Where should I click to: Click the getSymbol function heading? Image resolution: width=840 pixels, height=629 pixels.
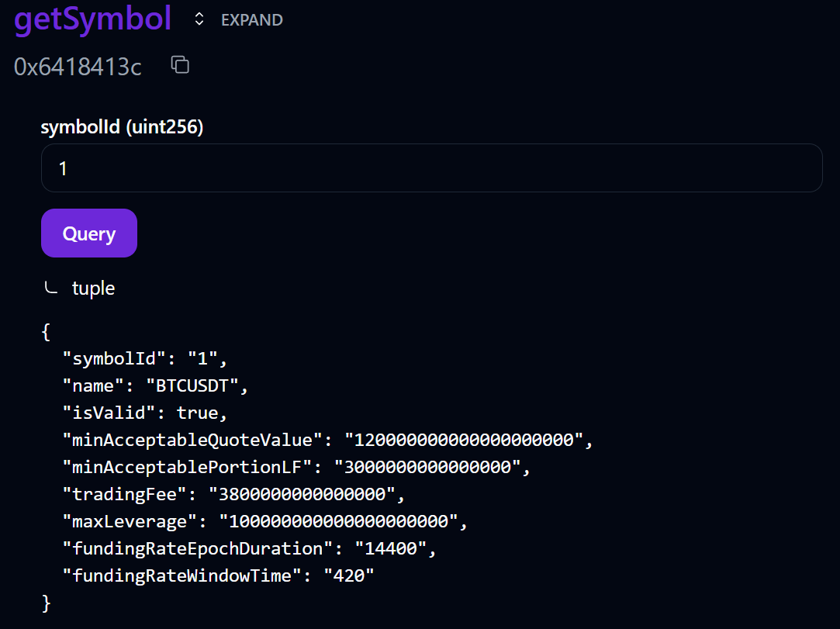point(92,20)
